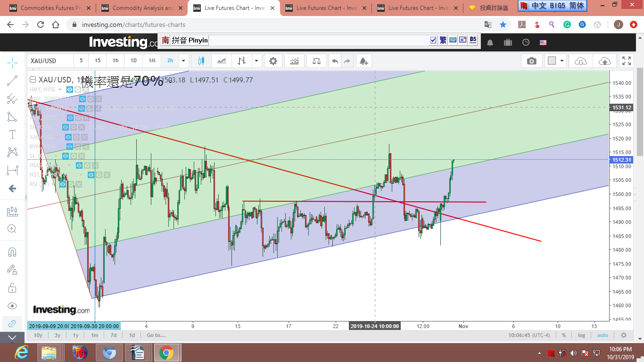Collapse the drawing toolbar chevron at bottom-left
This screenshot has height=362, width=644.
coord(12,337)
